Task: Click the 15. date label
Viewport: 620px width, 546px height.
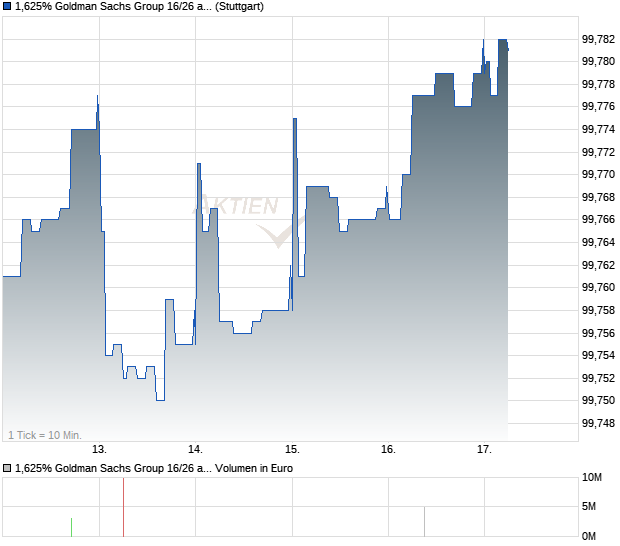Action: tap(292, 450)
